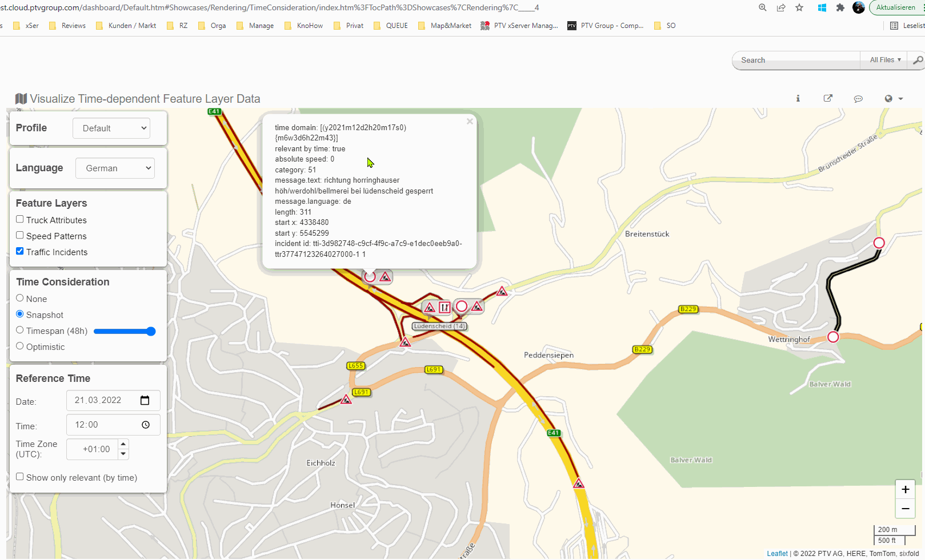925x560 pixels.
Task: Close the incident details popup
Action: coord(470,122)
